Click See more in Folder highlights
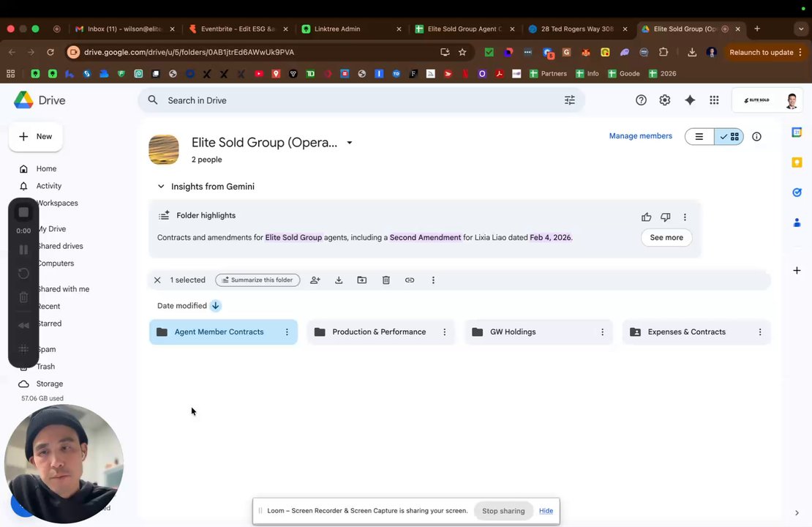This screenshot has height=527, width=812. (x=666, y=237)
